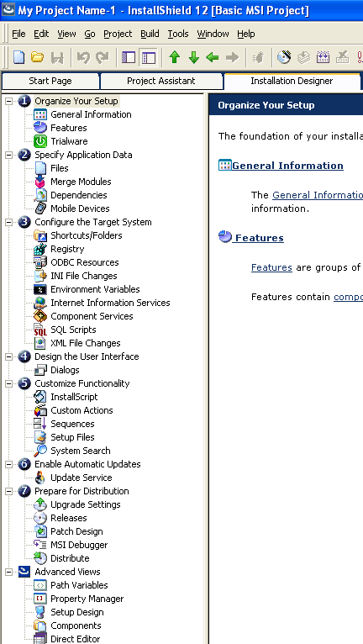
Task: Select the Installation Designer tab
Action: [292, 81]
